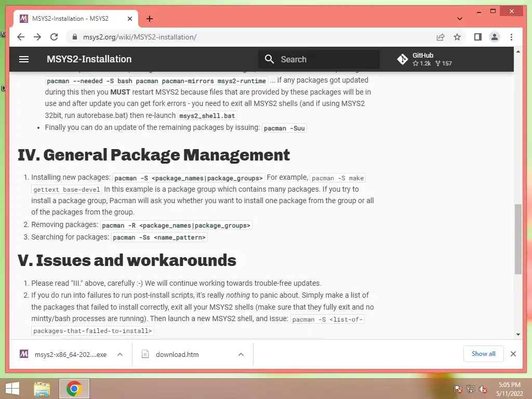Image resolution: width=532 pixels, height=399 pixels.
Task: Click 'pacman -S <package_names|package_groups>' code
Action: (x=189, y=178)
